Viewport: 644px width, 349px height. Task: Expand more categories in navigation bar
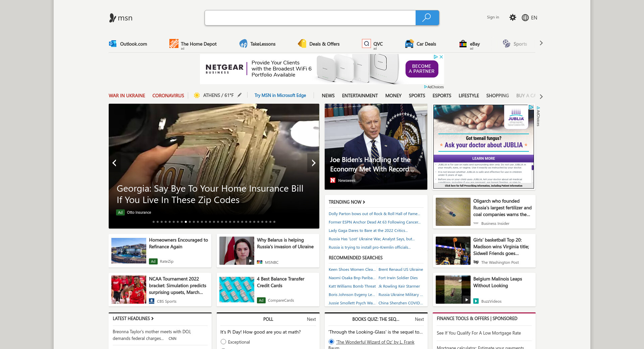pyautogui.click(x=541, y=97)
